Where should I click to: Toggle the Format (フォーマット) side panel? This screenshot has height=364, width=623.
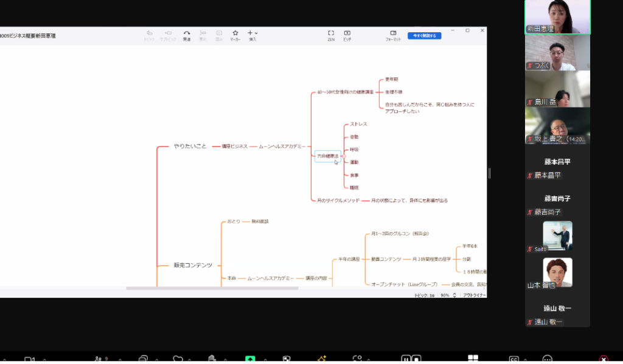coord(393,33)
